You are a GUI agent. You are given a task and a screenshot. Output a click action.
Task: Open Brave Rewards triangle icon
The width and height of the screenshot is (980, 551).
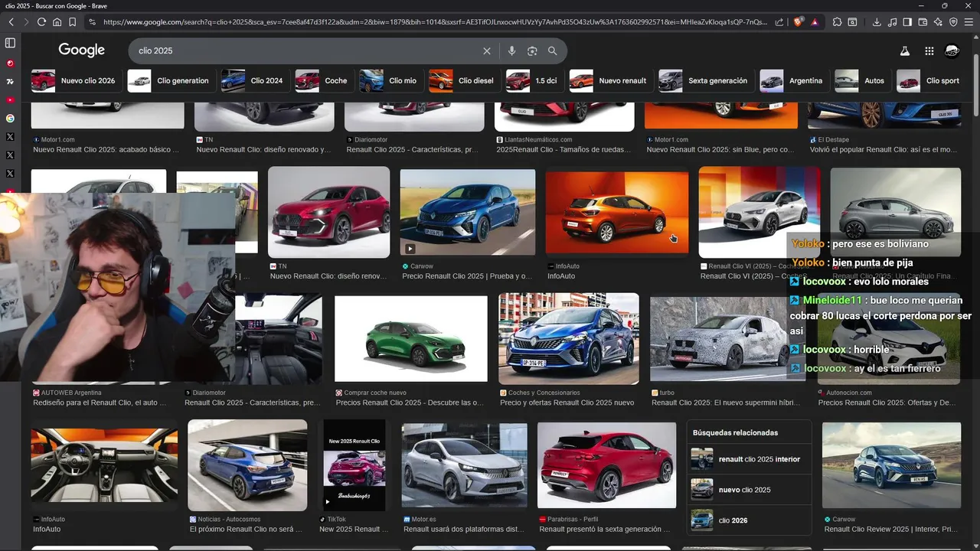(814, 22)
